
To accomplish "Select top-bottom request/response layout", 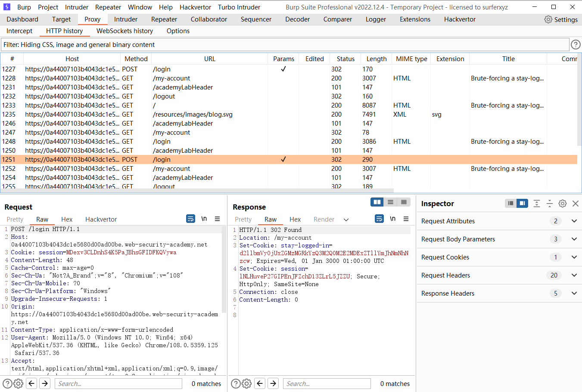I will point(390,202).
